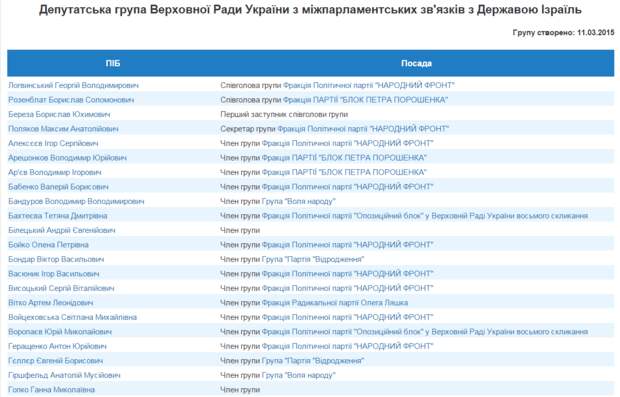
Task: Open Бахтеєва Тетяна Дмитрівна's profile link
Action: [x=57, y=216]
